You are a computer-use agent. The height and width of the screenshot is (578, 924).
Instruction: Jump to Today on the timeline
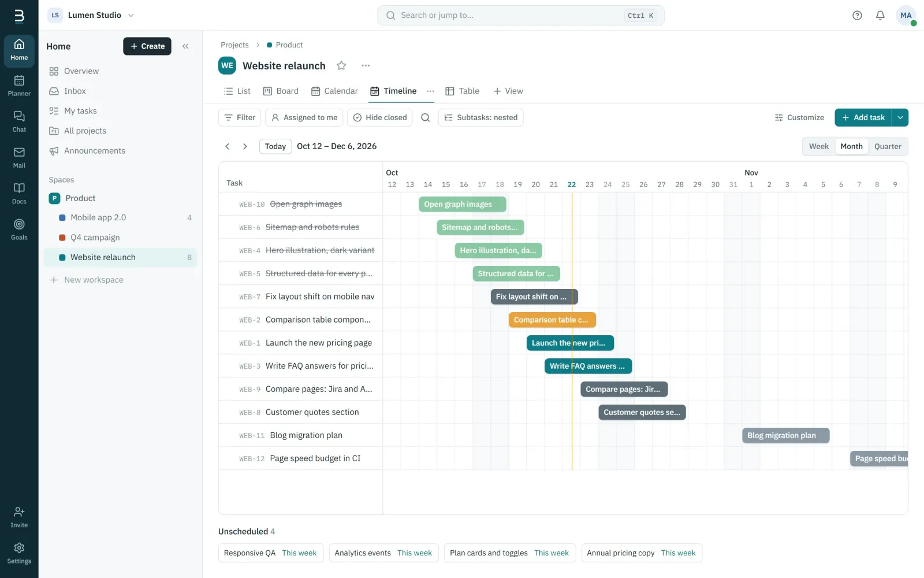(x=275, y=146)
